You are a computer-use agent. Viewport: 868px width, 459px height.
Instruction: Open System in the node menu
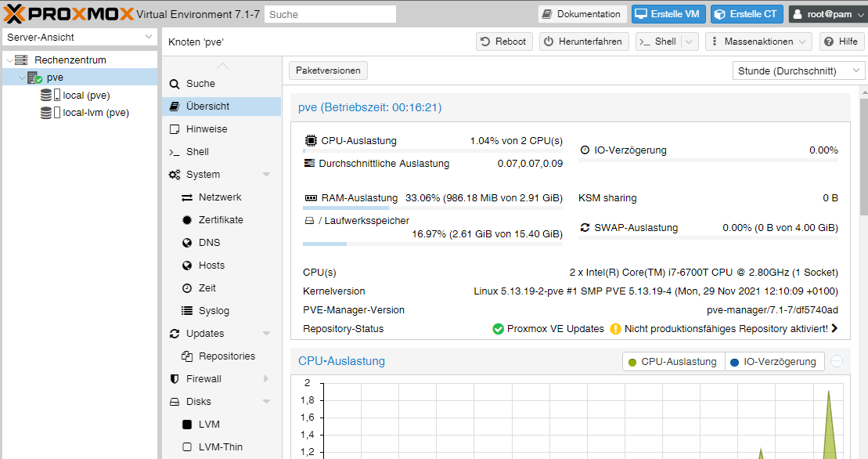pos(222,175)
